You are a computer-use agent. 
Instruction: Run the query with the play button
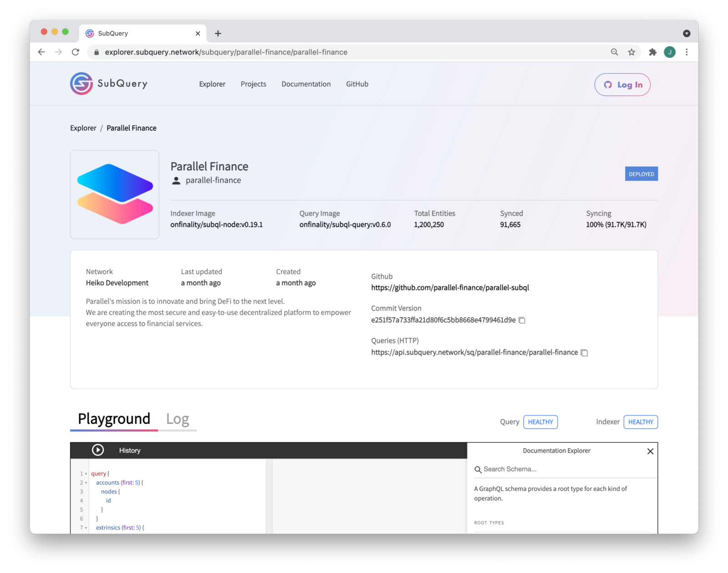pyautogui.click(x=98, y=450)
